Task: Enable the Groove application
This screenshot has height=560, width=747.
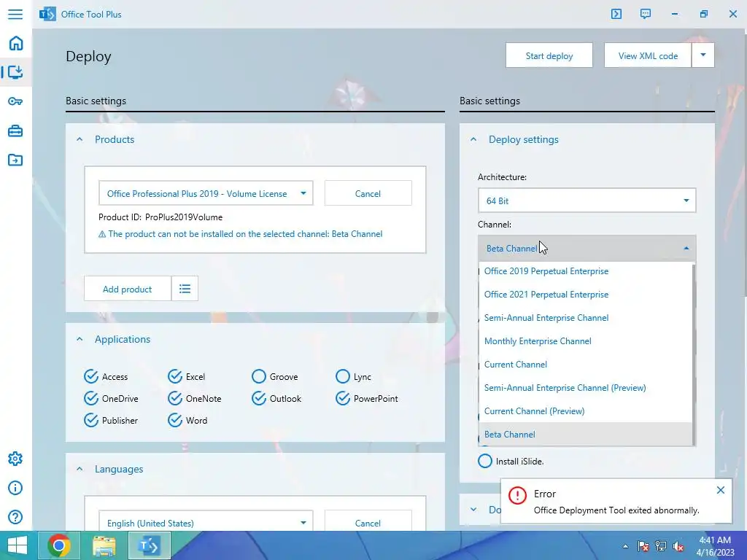Action: click(x=259, y=376)
